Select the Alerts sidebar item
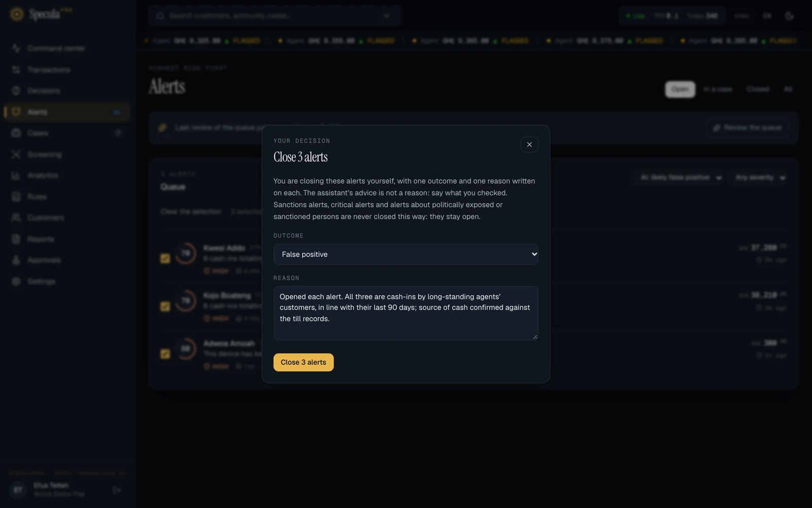The image size is (812, 508). [x=67, y=112]
